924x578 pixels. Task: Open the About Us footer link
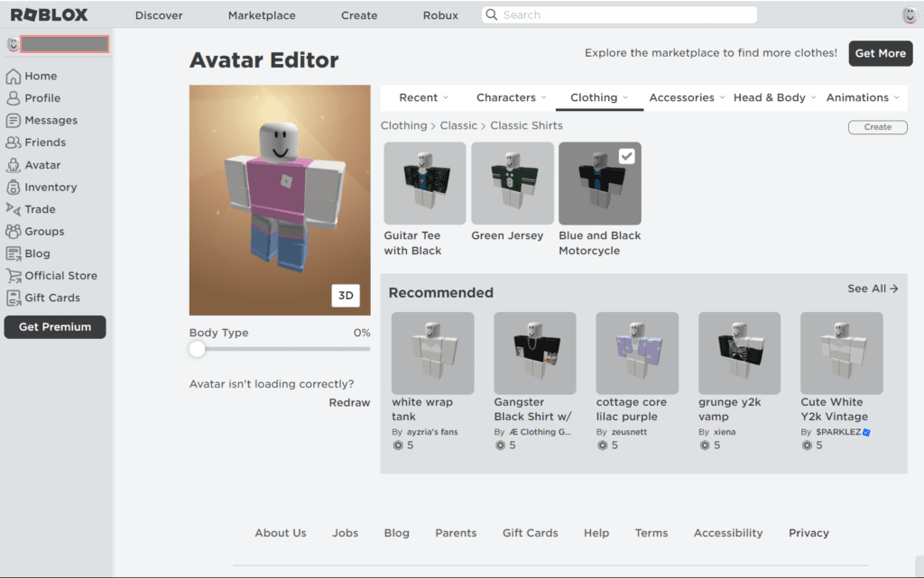pyautogui.click(x=281, y=533)
